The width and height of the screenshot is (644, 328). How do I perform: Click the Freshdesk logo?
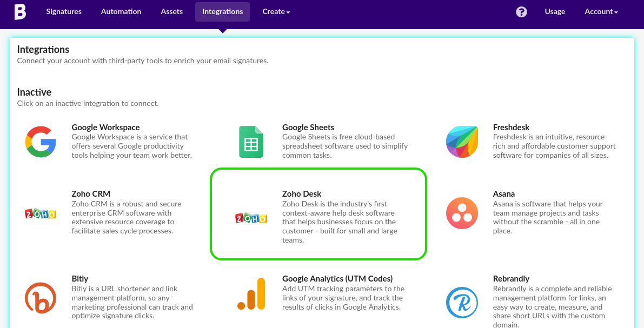click(x=462, y=142)
